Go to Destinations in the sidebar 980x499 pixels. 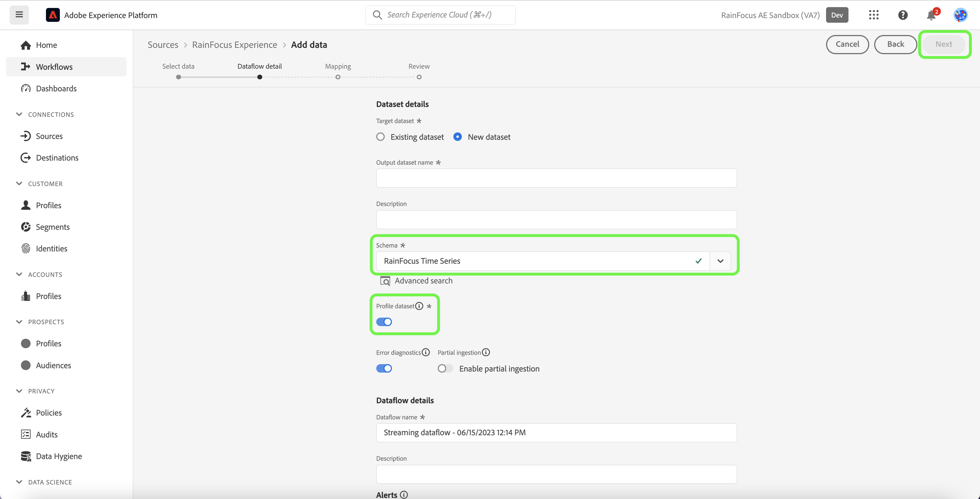57,158
